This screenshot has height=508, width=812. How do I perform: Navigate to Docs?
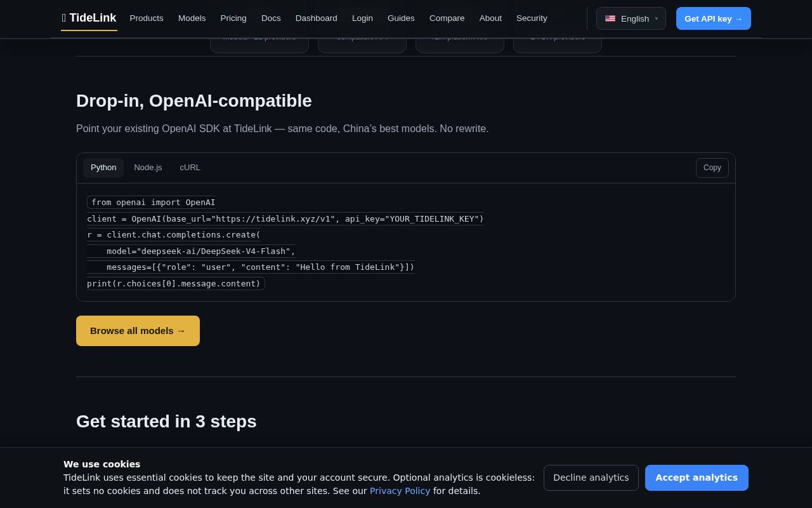271,18
